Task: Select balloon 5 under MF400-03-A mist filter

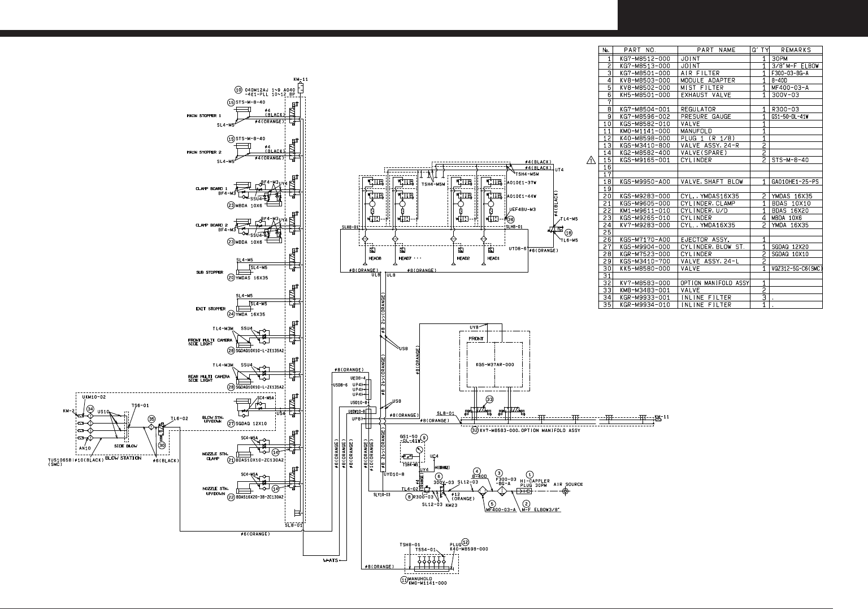Action: point(492,503)
